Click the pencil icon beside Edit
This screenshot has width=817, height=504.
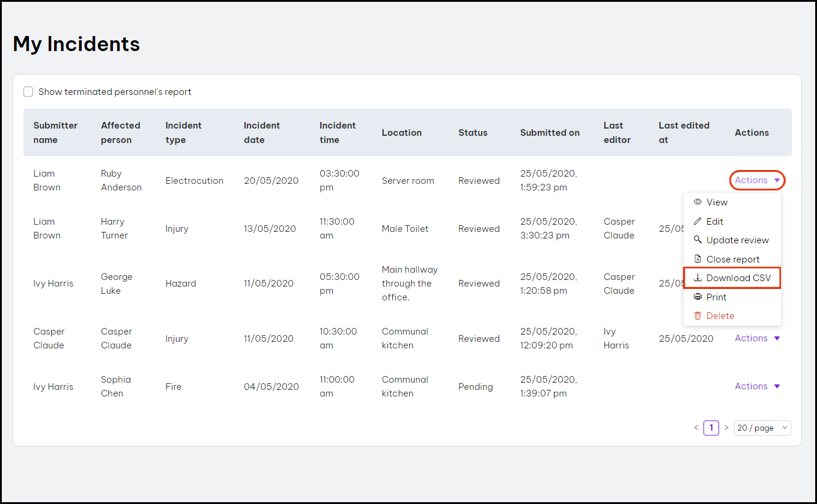pyautogui.click(x=697, y=222)
